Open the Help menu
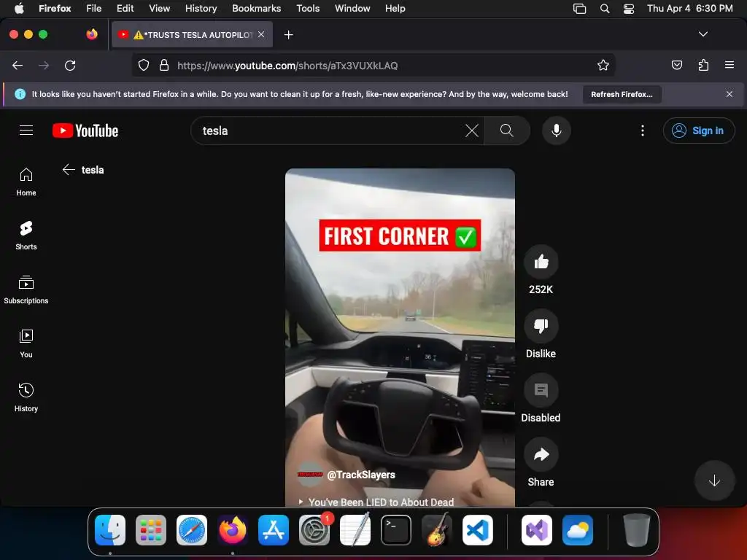The width and height of the screenshot is (747, 560). (395, 8)
